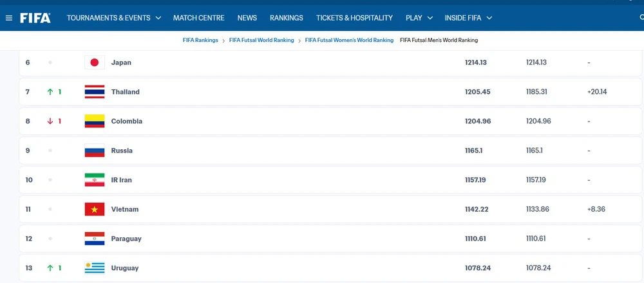
Task: Click the Uruguay flag icon
Action: (x=95, y=268)
